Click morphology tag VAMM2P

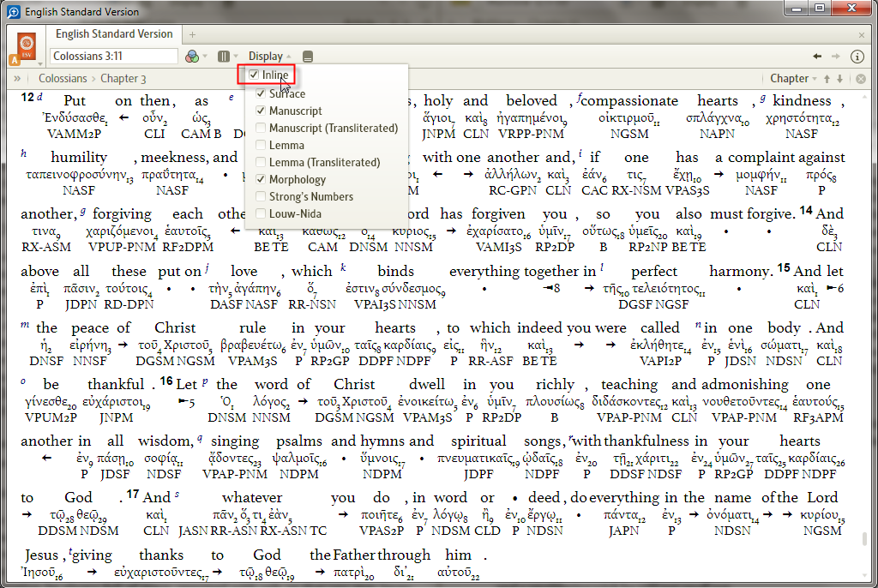point(75,134)
